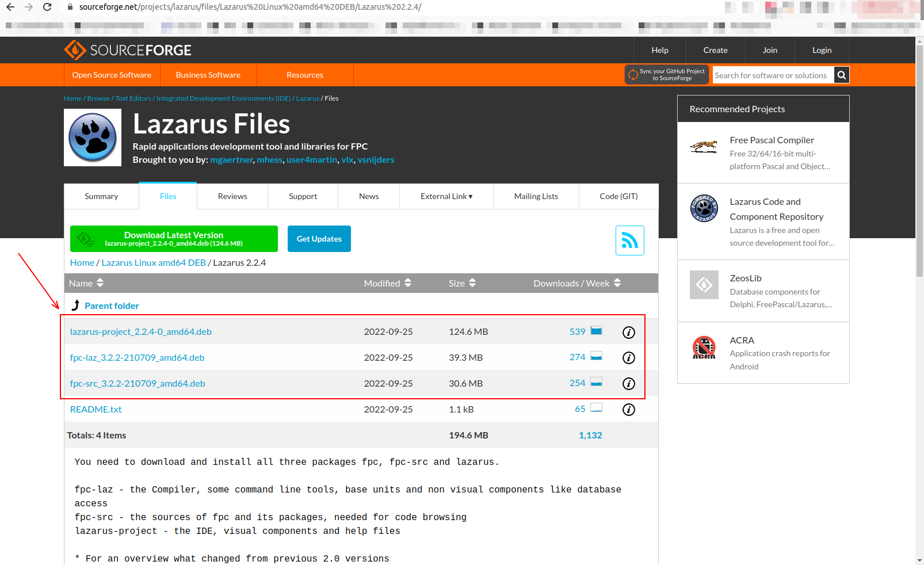Click the Free Pascal Compiler cheetah icon
924x565 pixels.
click(704, 146)
